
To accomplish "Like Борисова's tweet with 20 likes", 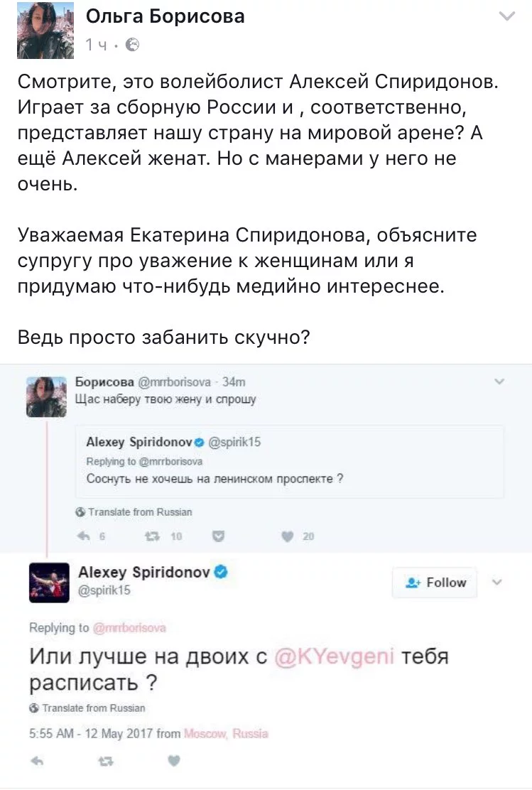I will pos(287,537).
